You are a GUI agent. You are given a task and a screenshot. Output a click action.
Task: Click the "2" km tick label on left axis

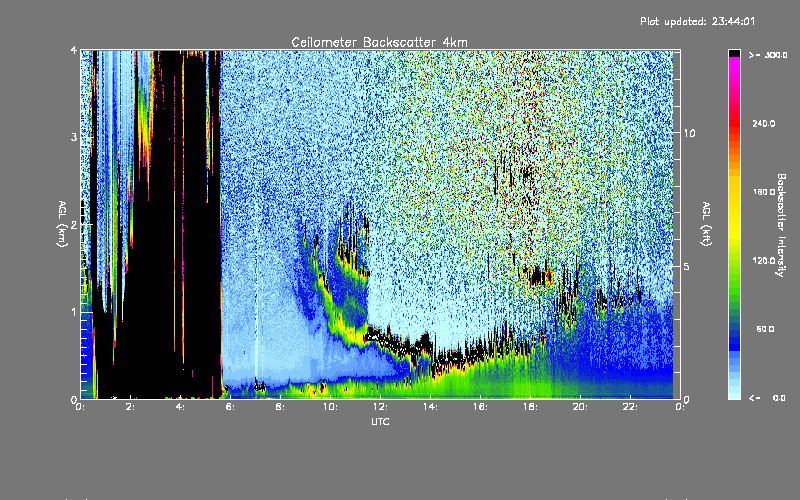click(x=74, y=224)
